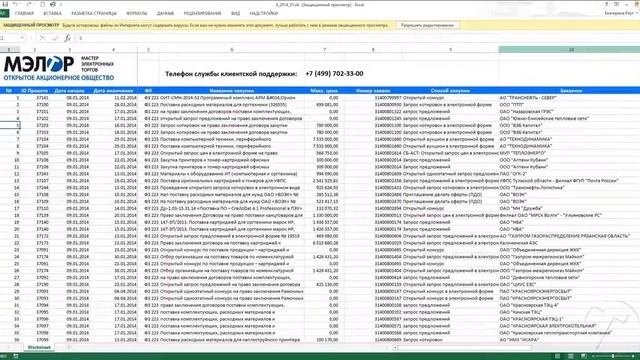This screenshot has height=360, width=640.
Task: Click the price cell 2 541 929,81
Action: (x=326, y=180)
